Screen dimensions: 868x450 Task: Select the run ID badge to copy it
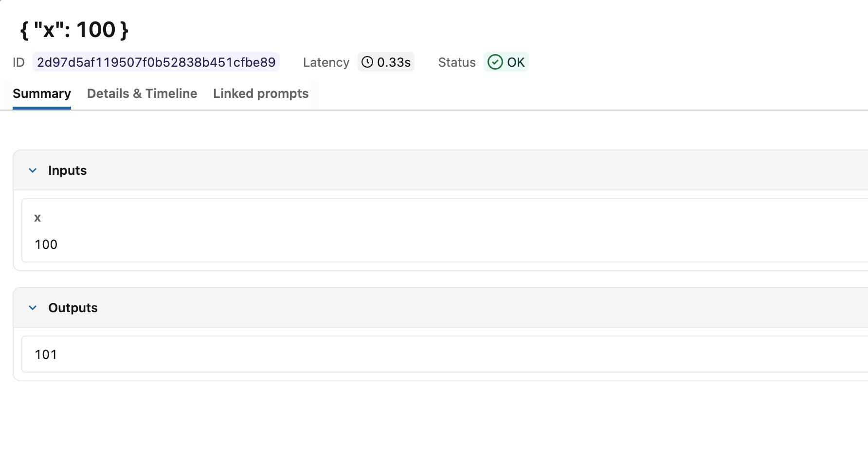156,62
